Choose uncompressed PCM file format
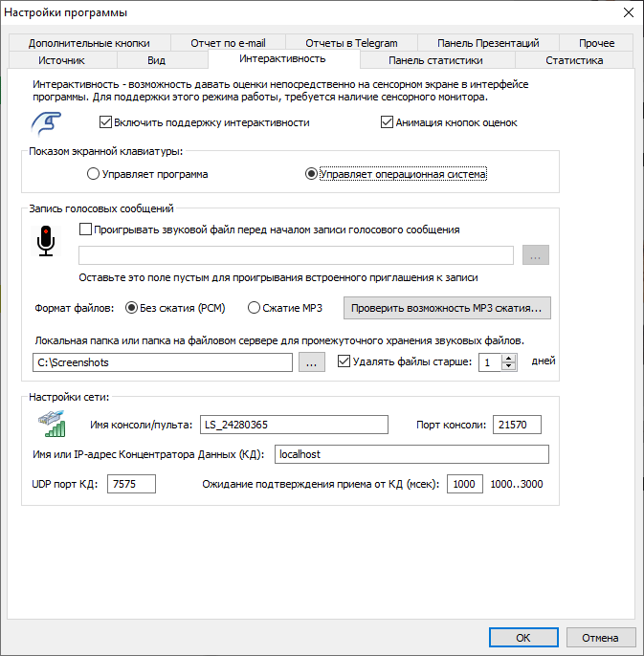The image size is (644, 656). tap(133, 308)
